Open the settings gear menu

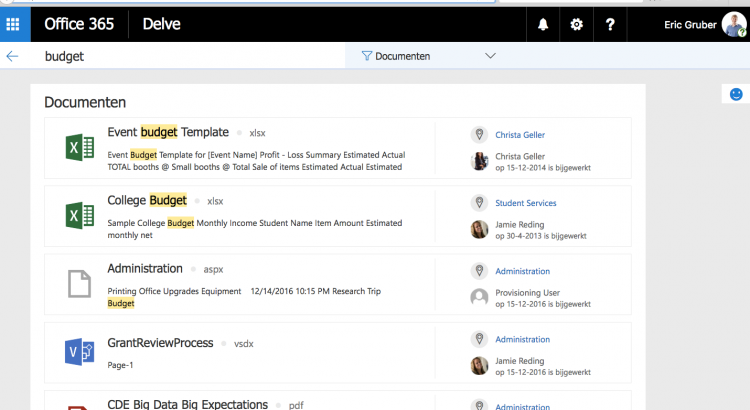tap(576, 24)
